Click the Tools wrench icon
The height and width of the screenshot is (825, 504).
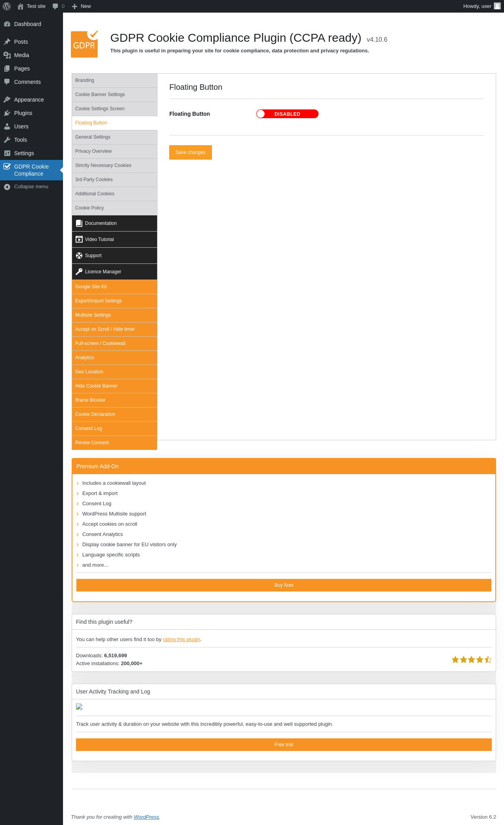pos(7,140)
